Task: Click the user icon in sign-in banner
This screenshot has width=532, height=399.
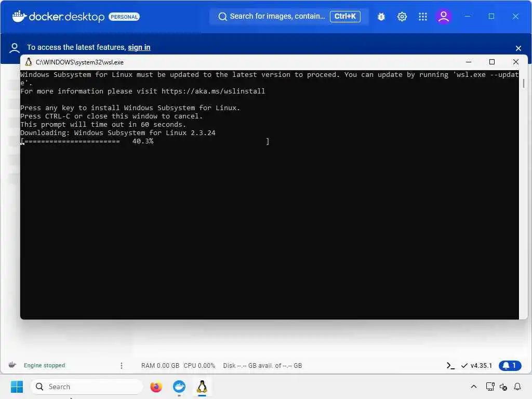Action: point(14,48)
